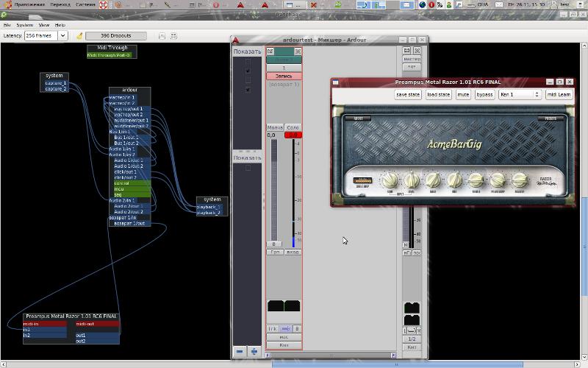Click the red peak indicator on the strip
588x368 pixels.
tap(293, 135)
